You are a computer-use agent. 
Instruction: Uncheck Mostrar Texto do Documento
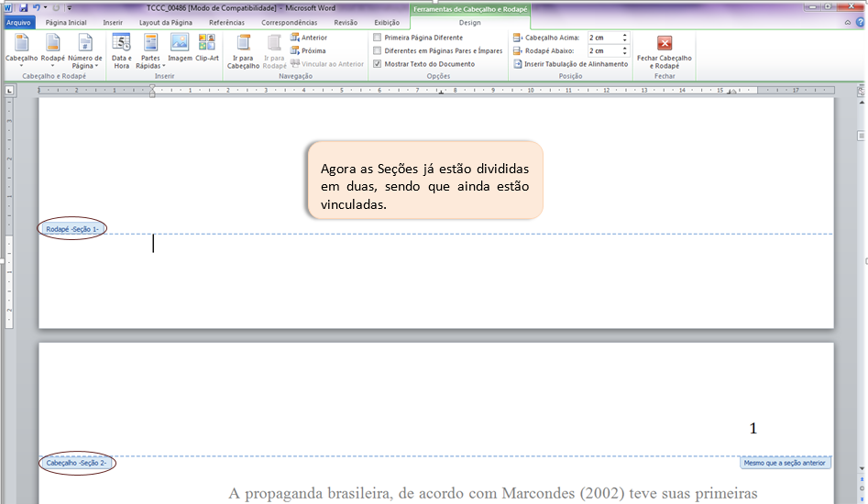pos(378,64)
